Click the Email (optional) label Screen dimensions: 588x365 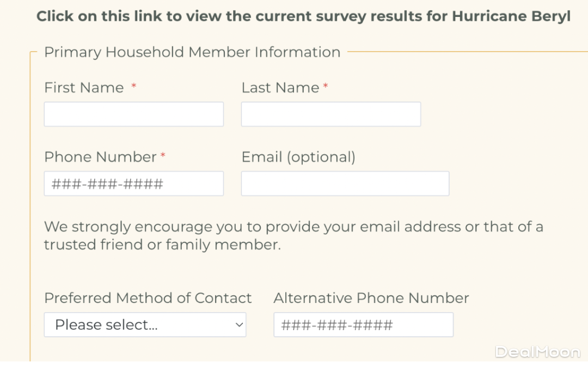298,157
